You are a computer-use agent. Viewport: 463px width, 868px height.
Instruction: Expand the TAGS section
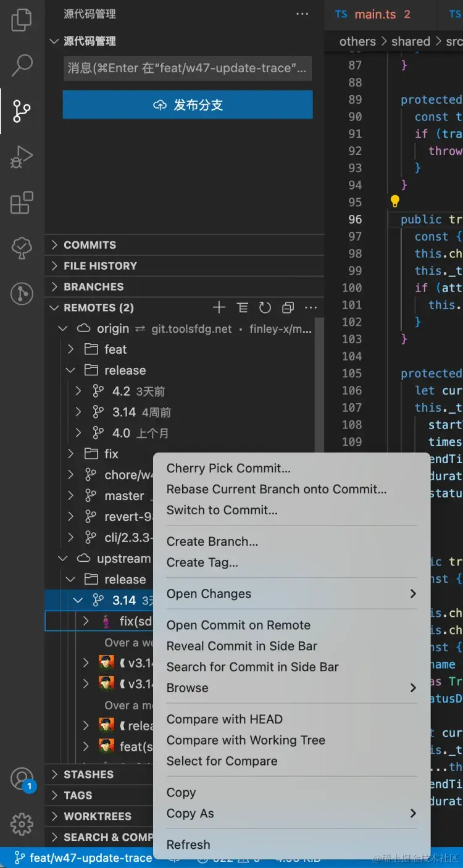tap(99, 795)
